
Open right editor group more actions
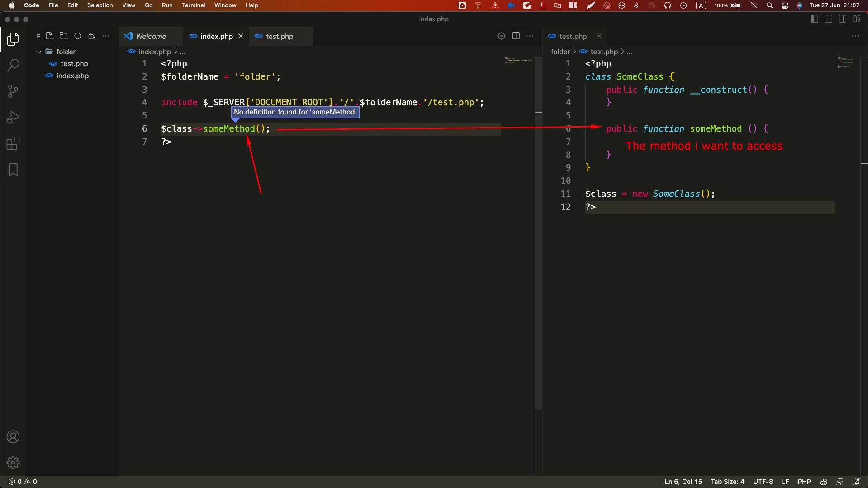[x=855, y=36]
